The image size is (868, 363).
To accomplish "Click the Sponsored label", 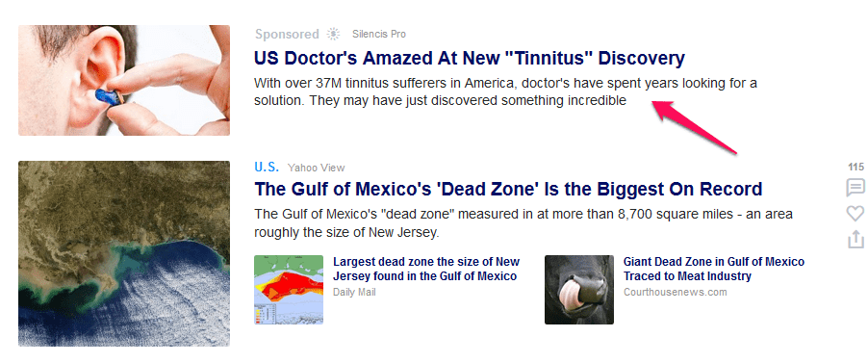I will coord(287,35).
